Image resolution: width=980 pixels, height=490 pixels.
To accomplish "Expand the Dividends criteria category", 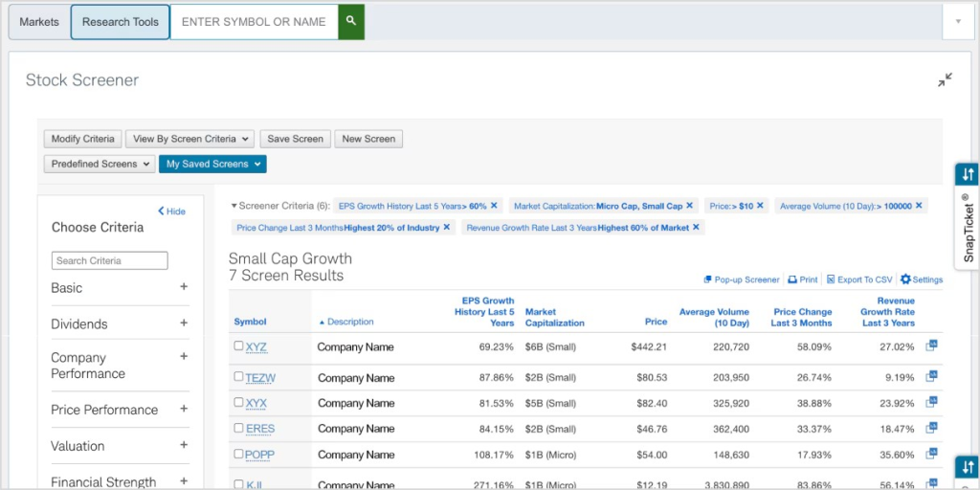I will point(184,323).
